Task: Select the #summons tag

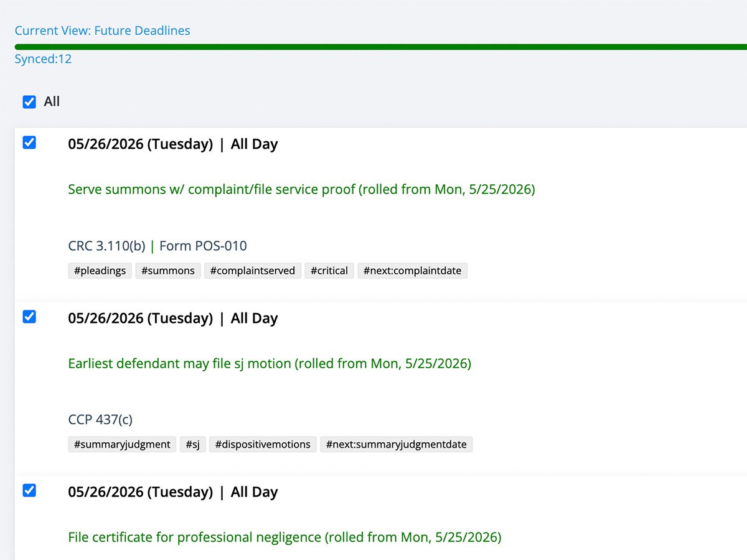Action: (x=168, y=271)
